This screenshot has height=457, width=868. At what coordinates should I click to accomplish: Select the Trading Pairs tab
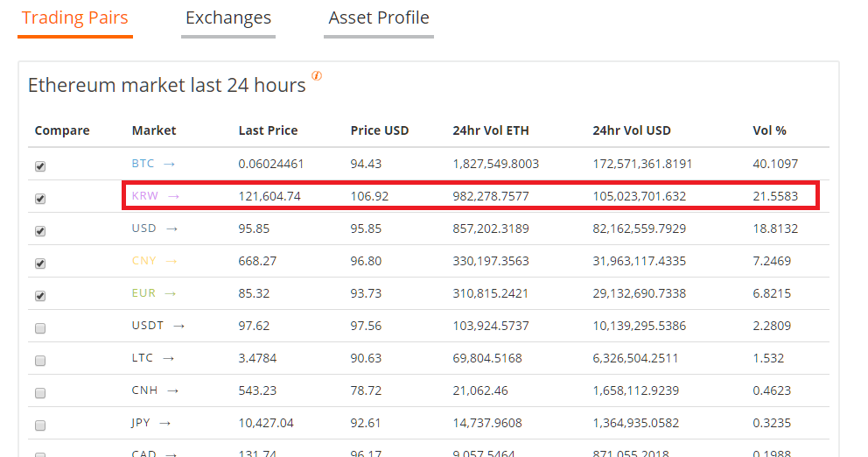(75, 18)
